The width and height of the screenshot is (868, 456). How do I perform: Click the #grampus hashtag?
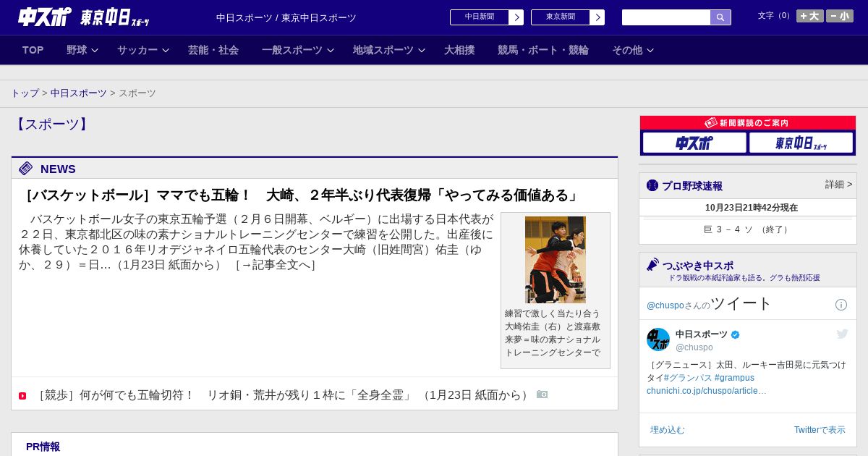734,378
